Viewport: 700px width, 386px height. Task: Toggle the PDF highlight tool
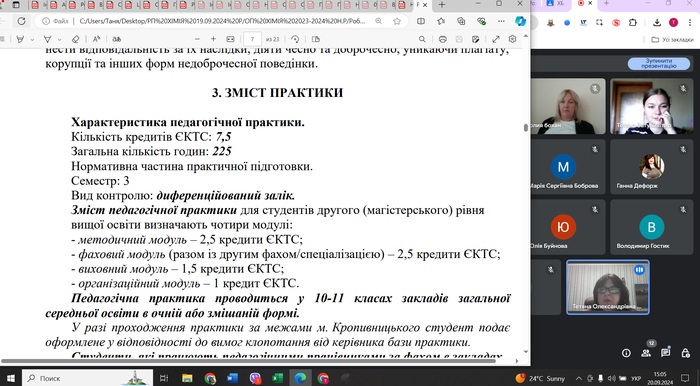click(x=20, y=39)
